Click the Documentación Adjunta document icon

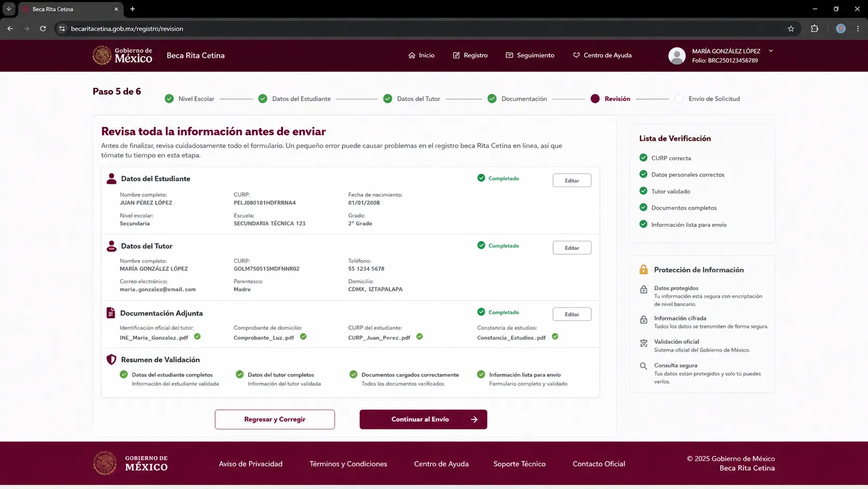pos(111,313)
